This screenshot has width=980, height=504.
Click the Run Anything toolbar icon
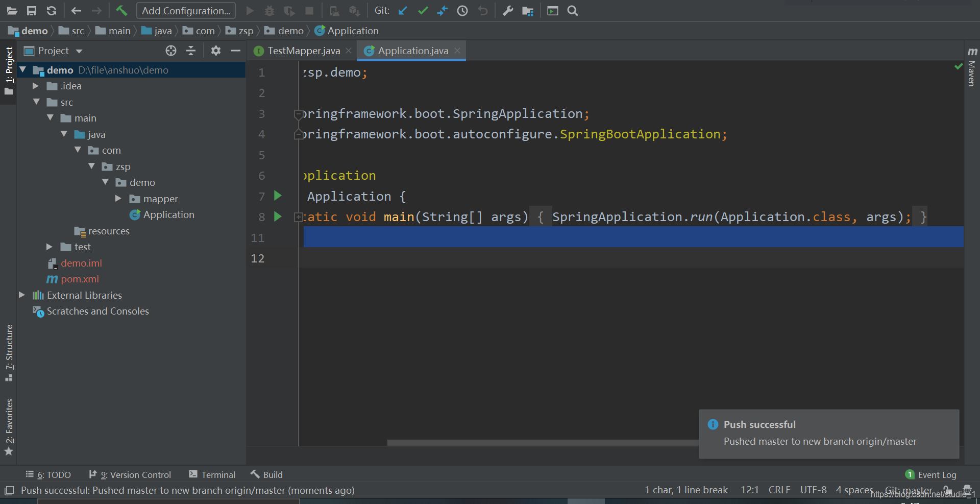553,11
